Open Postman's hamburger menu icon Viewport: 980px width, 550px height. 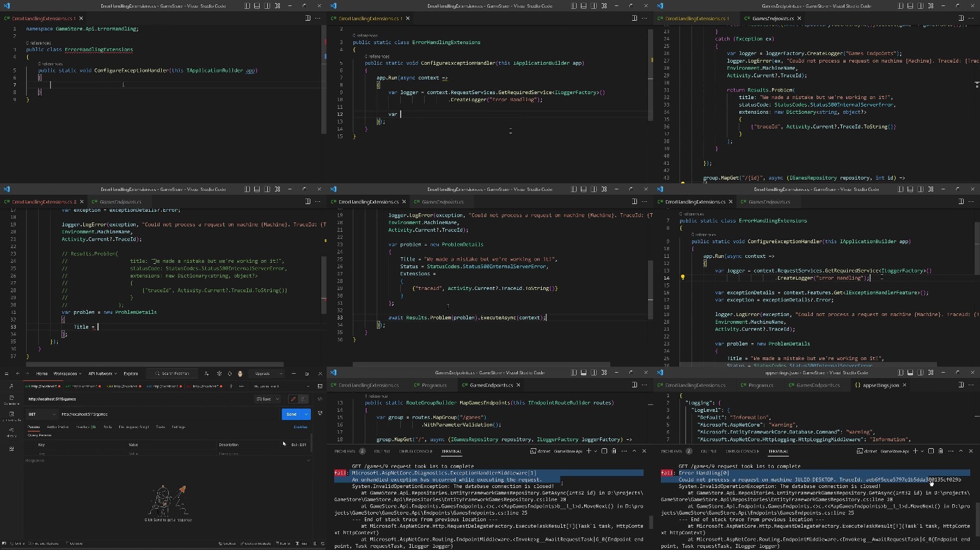[7, 374]
